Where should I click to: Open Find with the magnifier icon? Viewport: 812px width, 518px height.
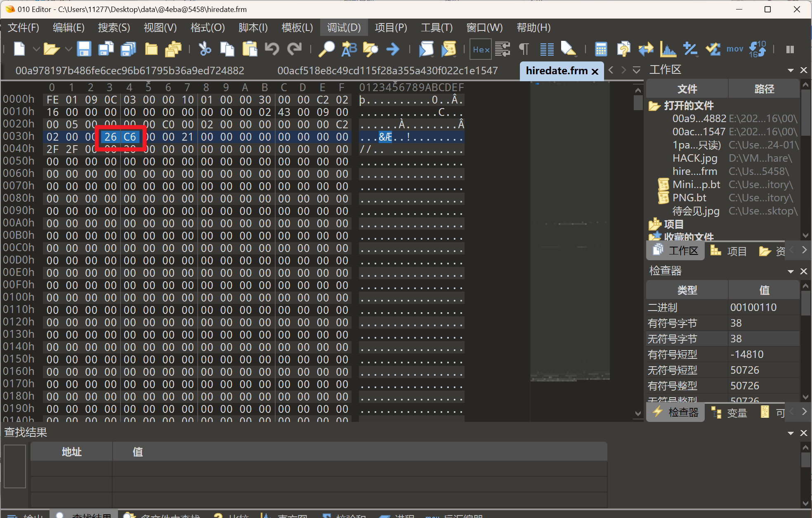click(x=326, y=49)
